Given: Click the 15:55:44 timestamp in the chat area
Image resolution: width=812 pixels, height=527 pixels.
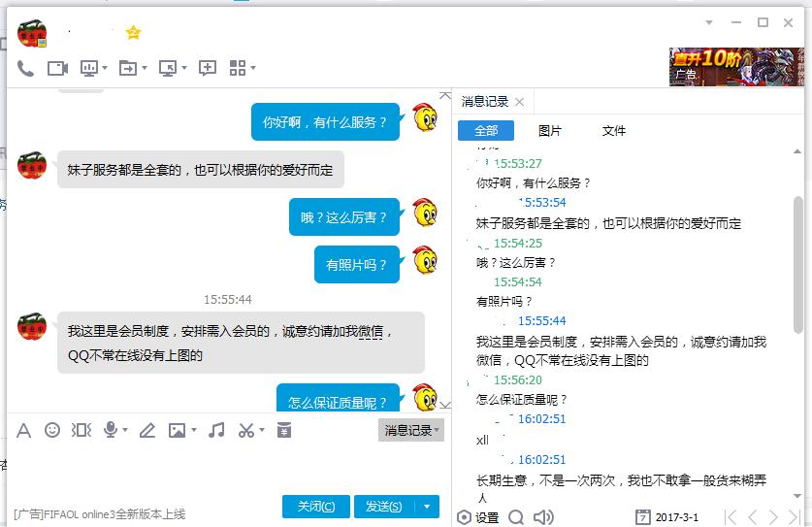Looking at the screenshot, I should click(x=227, y=299).
